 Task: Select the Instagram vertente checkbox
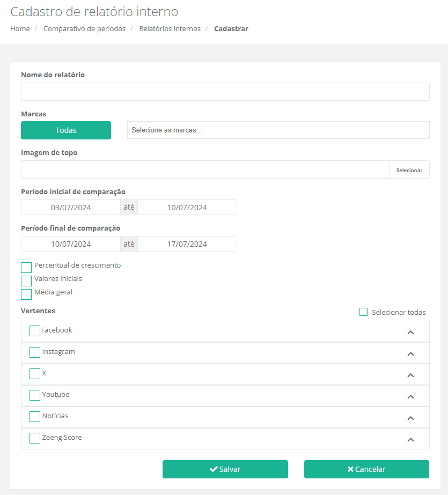(x=35, y=352)
